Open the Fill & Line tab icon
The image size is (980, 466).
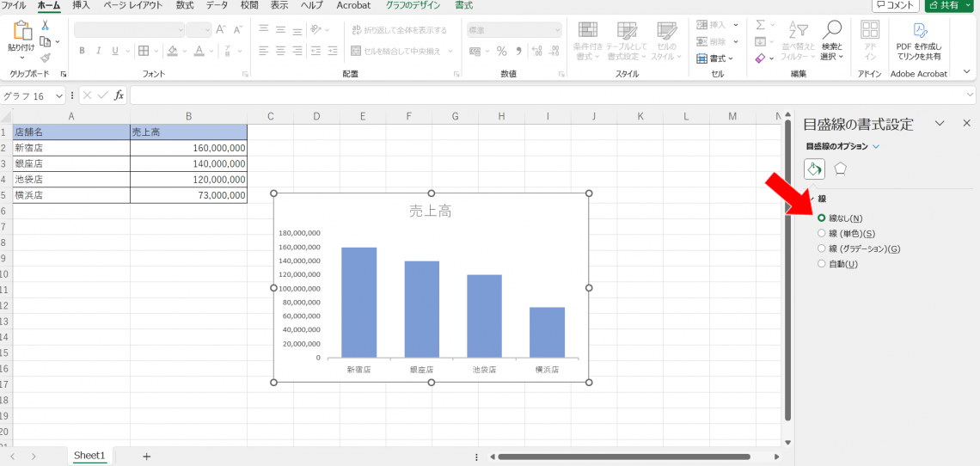pyautogui.click(x=814, y=169)
